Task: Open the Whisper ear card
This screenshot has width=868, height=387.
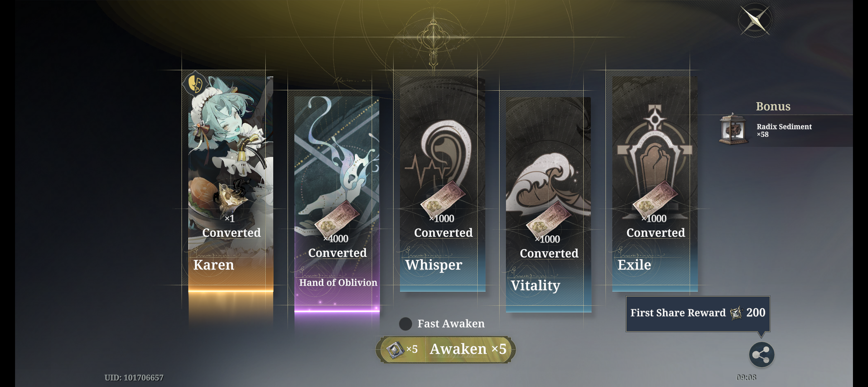Action: click(443, 183)
